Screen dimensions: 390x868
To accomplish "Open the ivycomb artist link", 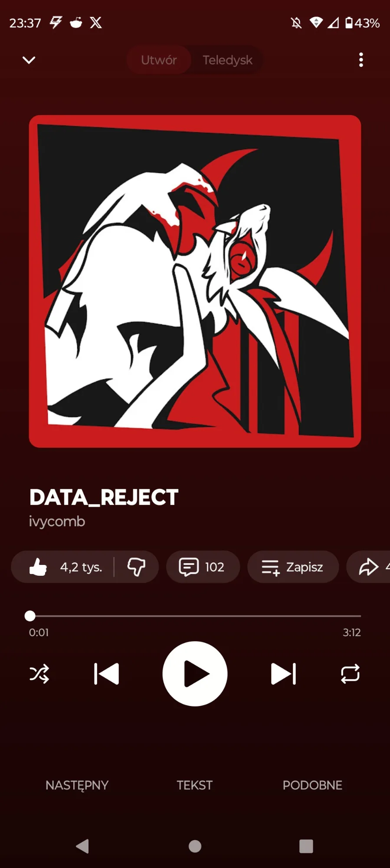I will point(57,521).
